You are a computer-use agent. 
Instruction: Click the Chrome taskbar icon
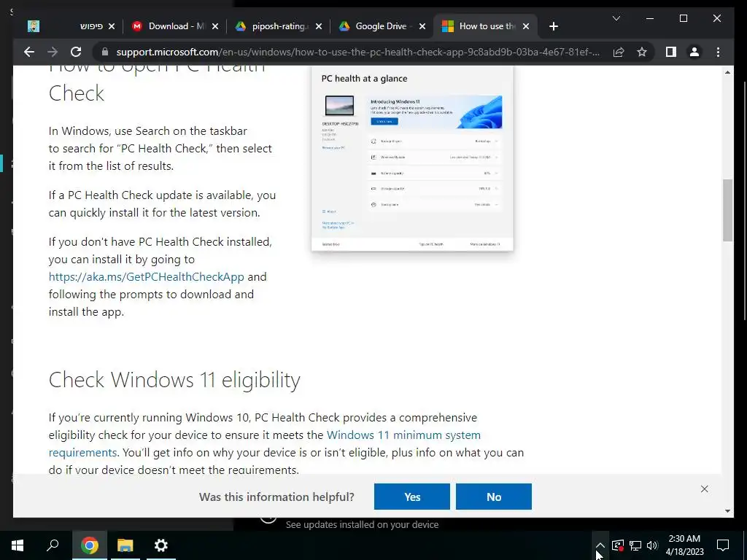89,545
